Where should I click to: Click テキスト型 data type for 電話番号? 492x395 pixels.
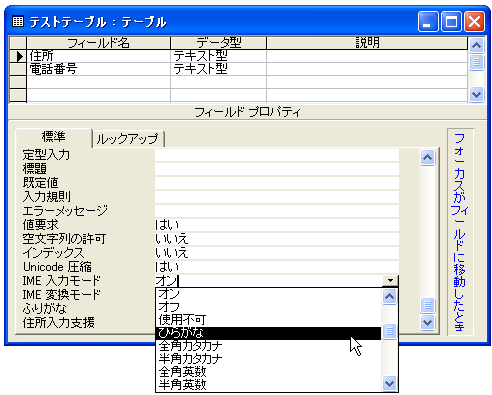click(218, 69)
